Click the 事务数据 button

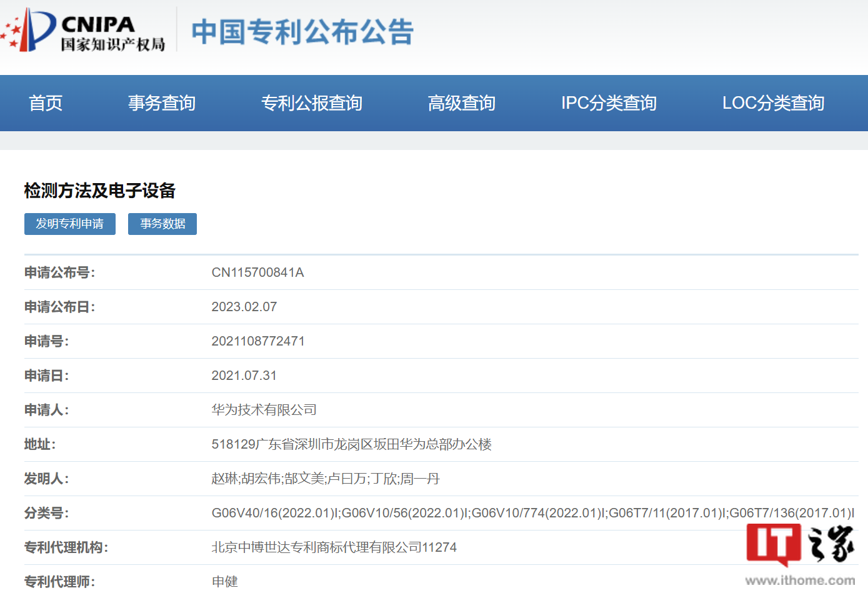pyautogui.click(x=162, y=224)
